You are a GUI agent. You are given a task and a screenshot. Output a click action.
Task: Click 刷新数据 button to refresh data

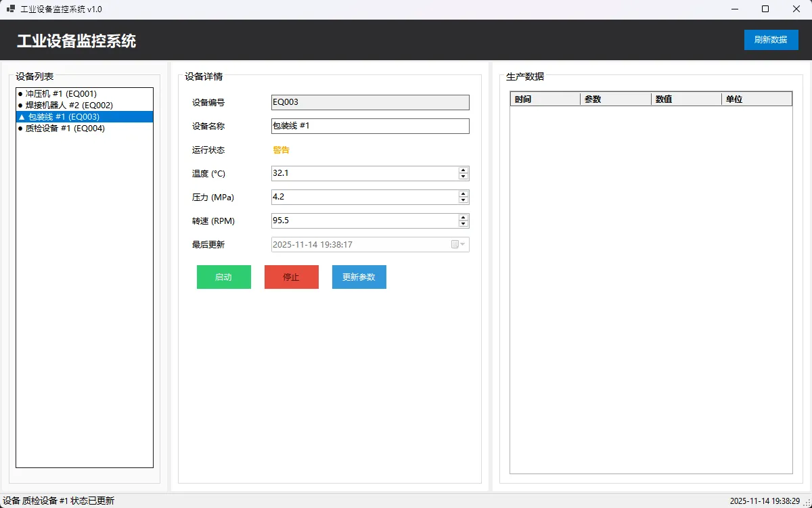point(771,40)
